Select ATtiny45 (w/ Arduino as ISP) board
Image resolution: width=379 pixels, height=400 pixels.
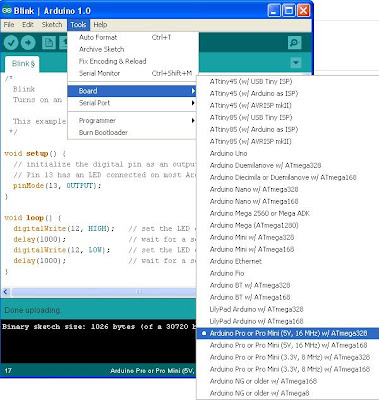pyautogui.click(x=288, y=94)
